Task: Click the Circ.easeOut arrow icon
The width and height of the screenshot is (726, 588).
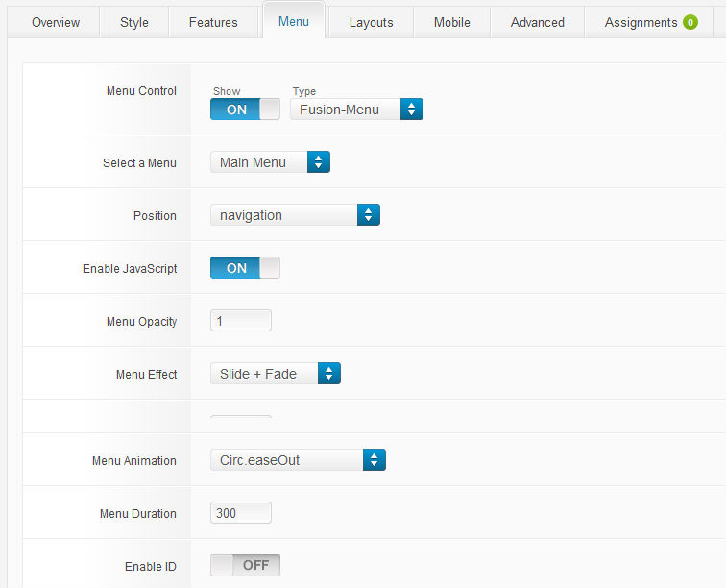Action: coord(375,460)
